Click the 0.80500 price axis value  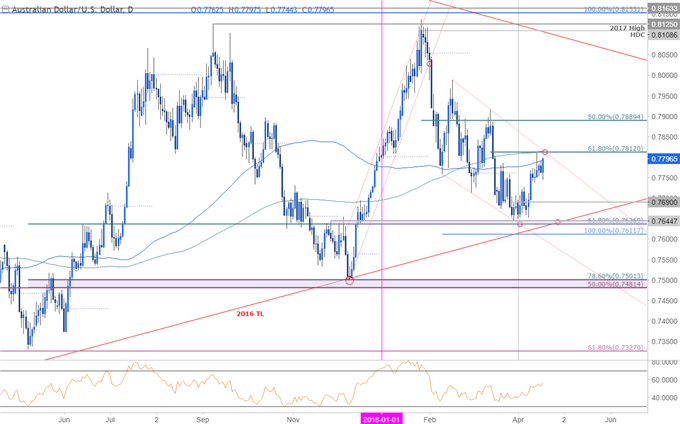point(664,55)
